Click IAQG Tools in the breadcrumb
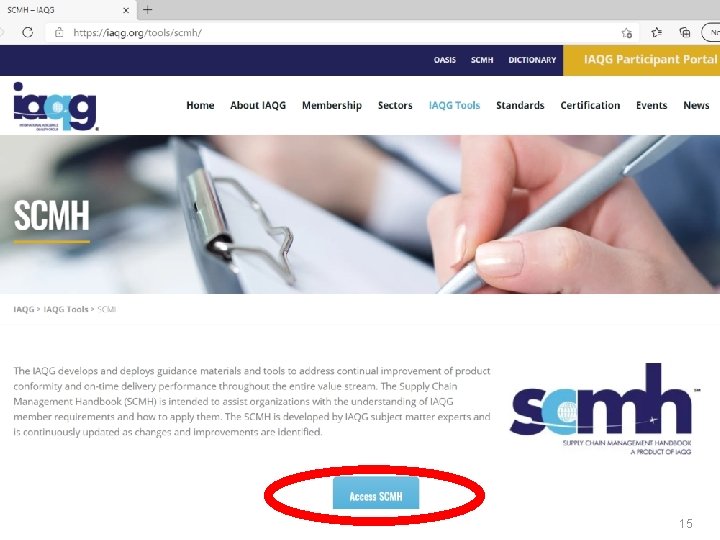This screenshot has width=720, height=540. pos(66,309)
